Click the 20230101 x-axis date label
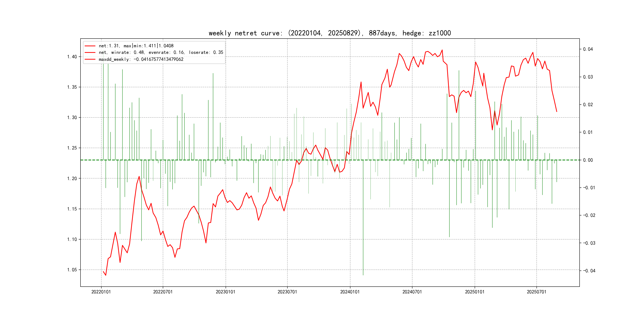The image size is (644, 322). pyautogui.click(x=225, y=292)
